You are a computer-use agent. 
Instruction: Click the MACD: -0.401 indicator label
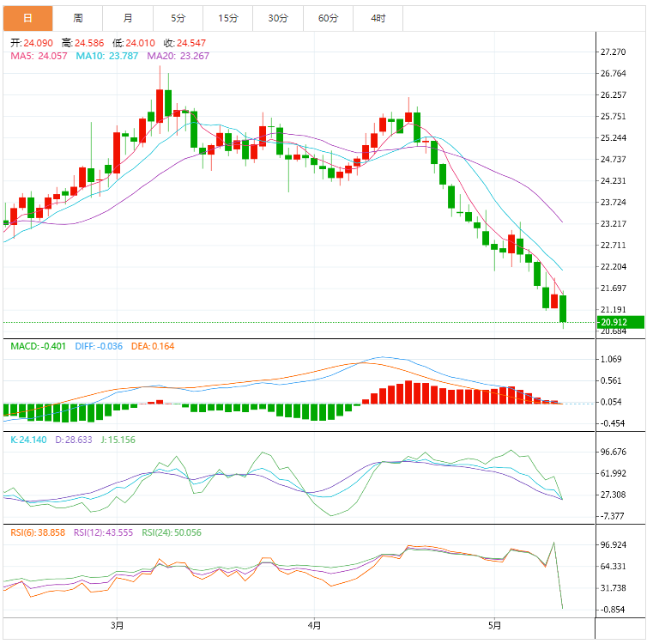point(38,346)
